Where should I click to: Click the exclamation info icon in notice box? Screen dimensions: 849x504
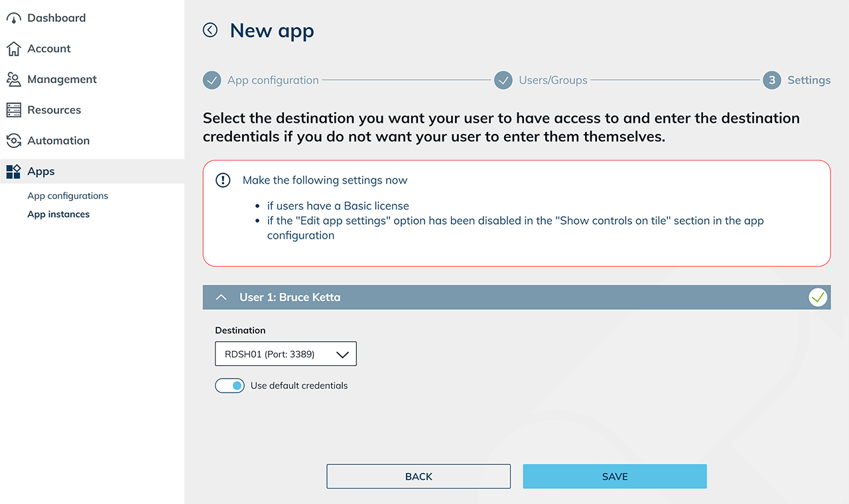pos(224,180)
